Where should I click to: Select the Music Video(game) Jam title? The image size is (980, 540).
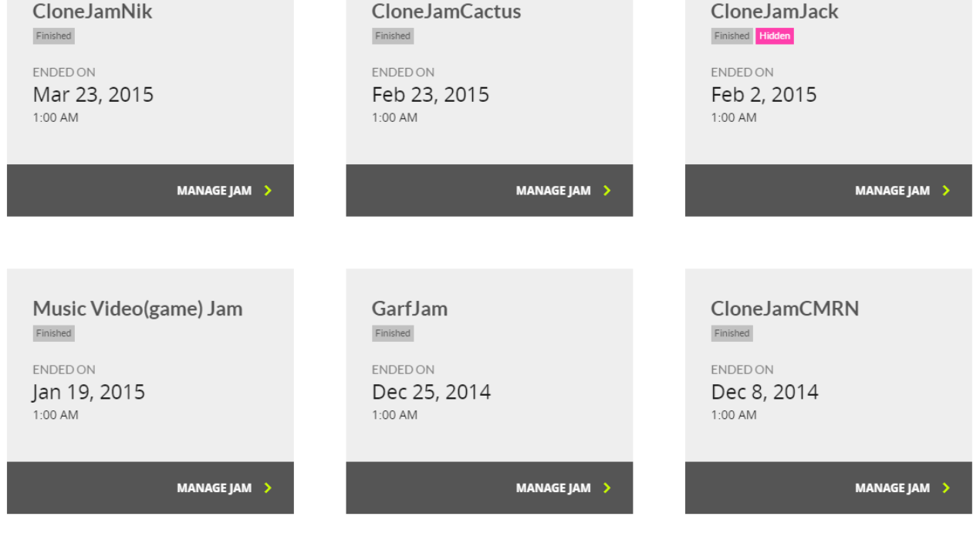(x=137, y=309)
